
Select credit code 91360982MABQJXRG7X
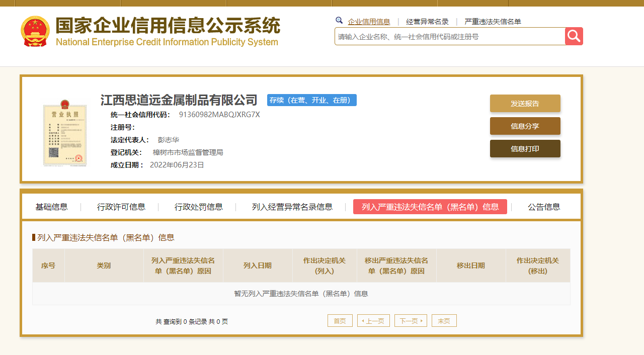point(219,114)
